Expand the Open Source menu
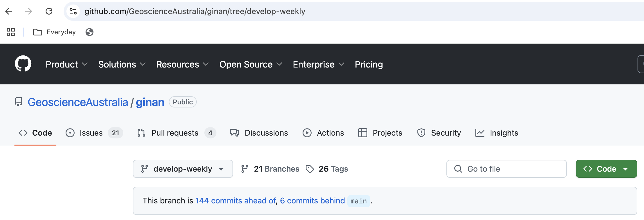The width and height of the screenshot is (644, 220). [x=251, y=64]
